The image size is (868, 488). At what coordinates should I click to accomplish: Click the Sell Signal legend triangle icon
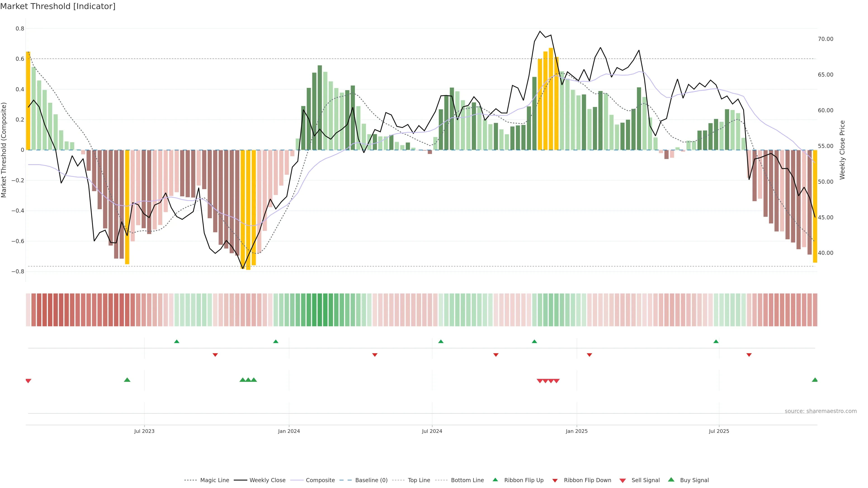622,481
